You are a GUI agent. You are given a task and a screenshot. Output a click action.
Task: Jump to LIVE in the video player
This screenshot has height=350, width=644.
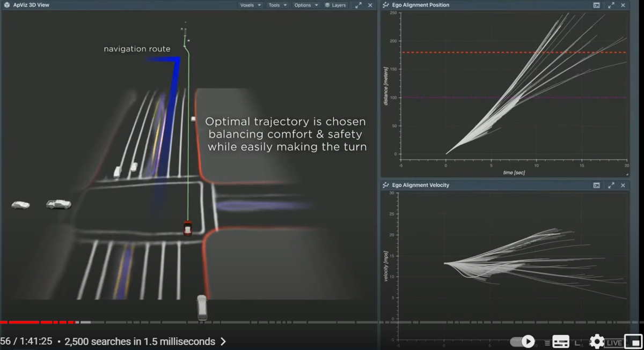(614, 343)
